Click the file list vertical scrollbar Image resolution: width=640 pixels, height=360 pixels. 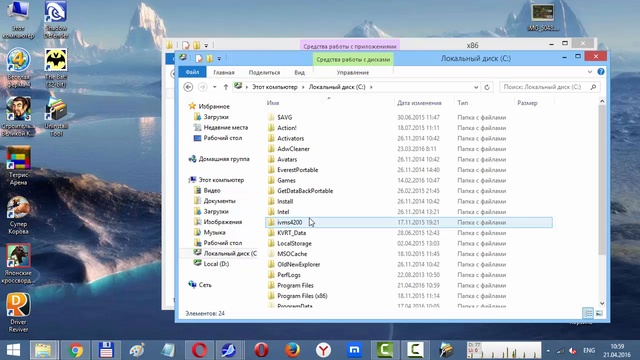pos(602,180)
